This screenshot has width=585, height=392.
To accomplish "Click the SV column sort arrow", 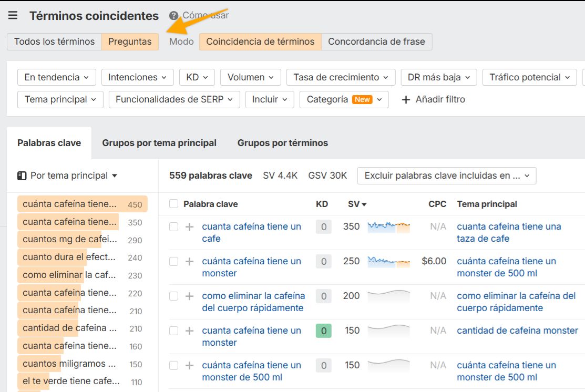I will click(x=364, y=204).
